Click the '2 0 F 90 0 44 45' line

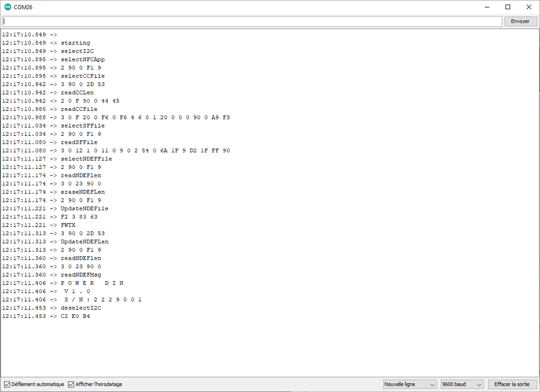pos(61,101)
